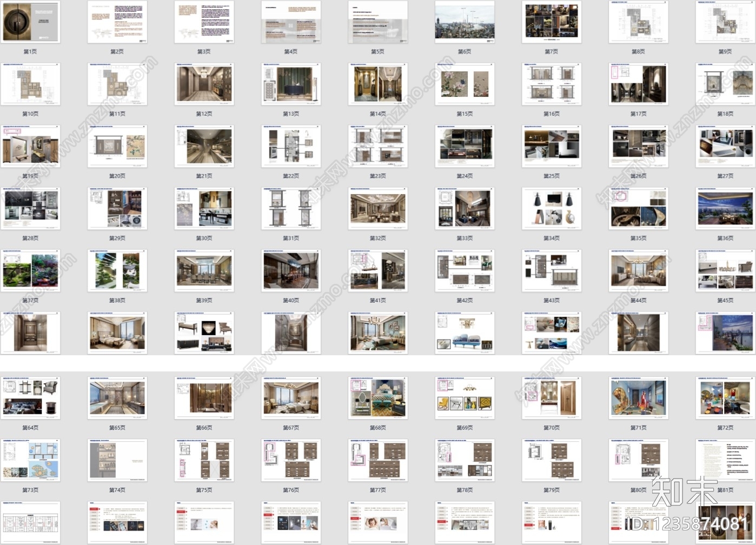The height and width of the screenshot is (545, 756).
Task: Pick the page 21 thumbnail
Action: [x=204, y=147]
